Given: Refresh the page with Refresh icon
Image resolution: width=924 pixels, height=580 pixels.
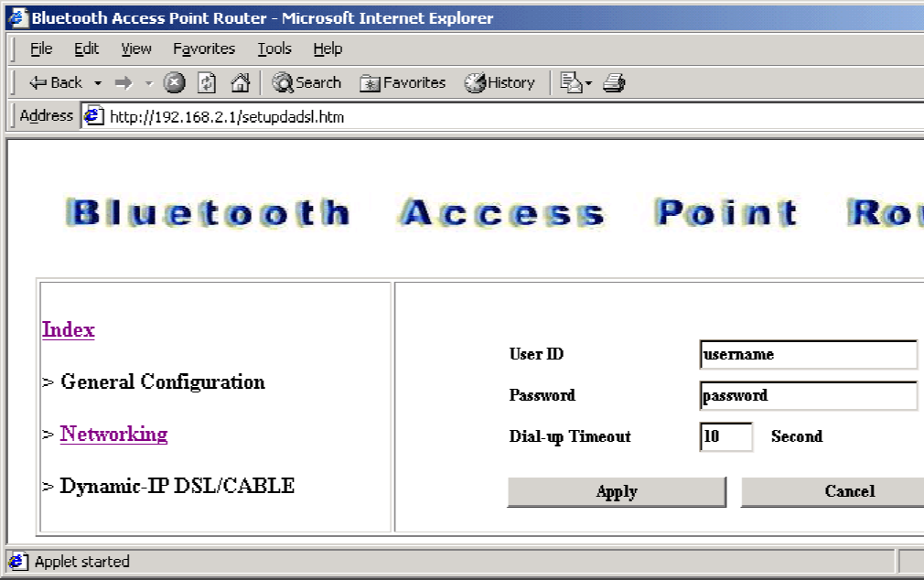Looking at the screenshot, I should pos(206,83).
